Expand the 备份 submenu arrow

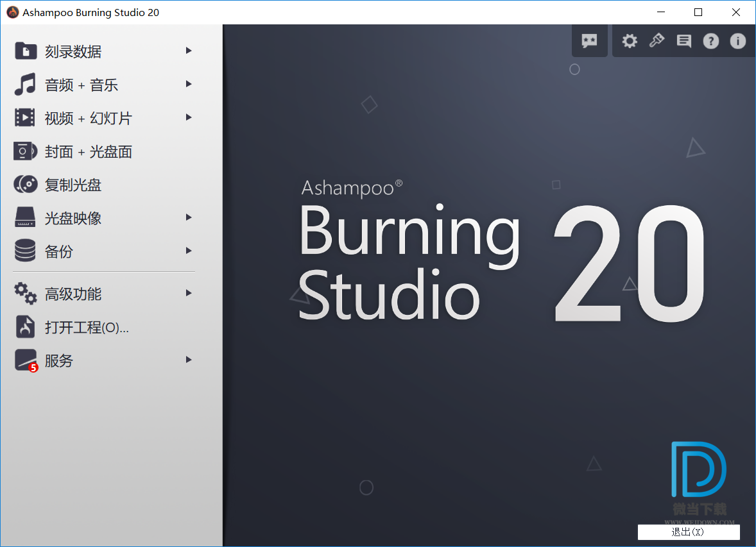click(x=189, y=251)
